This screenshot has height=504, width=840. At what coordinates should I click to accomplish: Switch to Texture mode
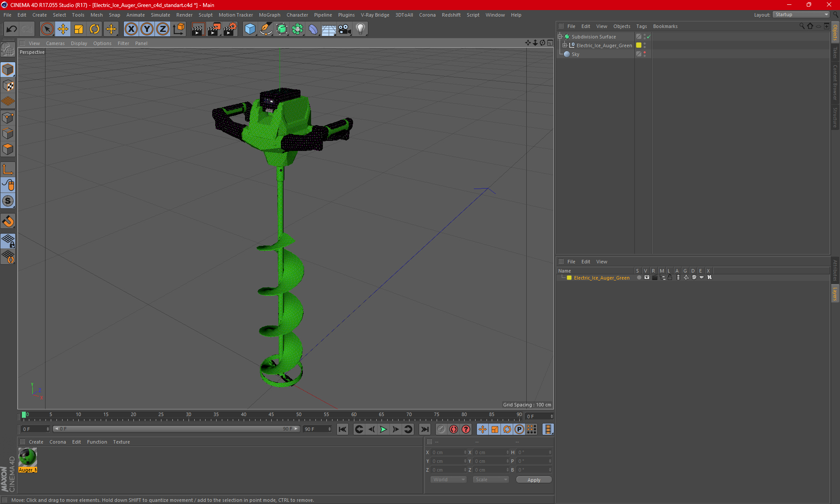point(8,85)
